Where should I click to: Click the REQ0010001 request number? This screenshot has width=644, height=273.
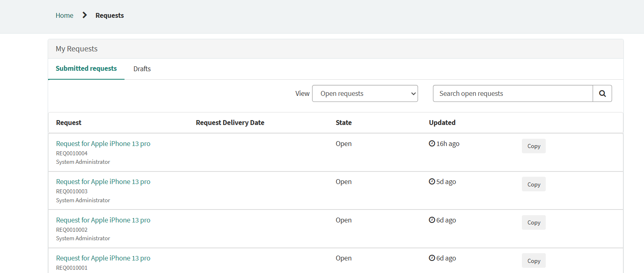[x=72, y=268]
